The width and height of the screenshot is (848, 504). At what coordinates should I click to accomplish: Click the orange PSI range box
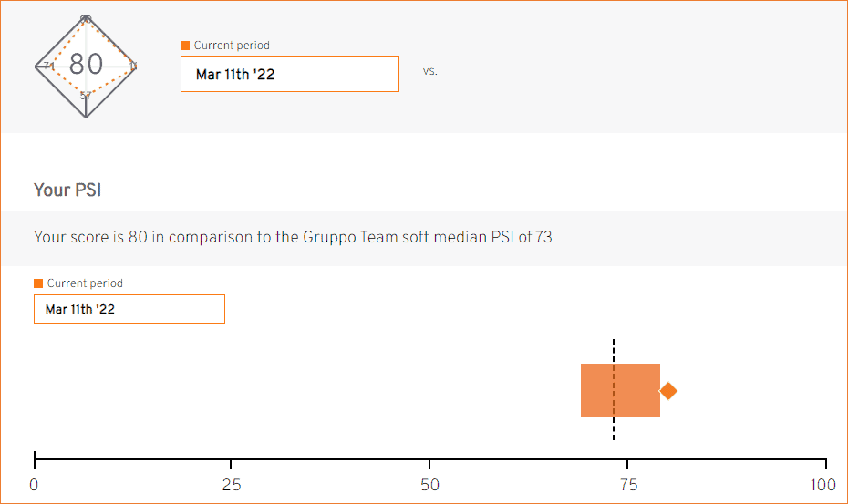620,390
